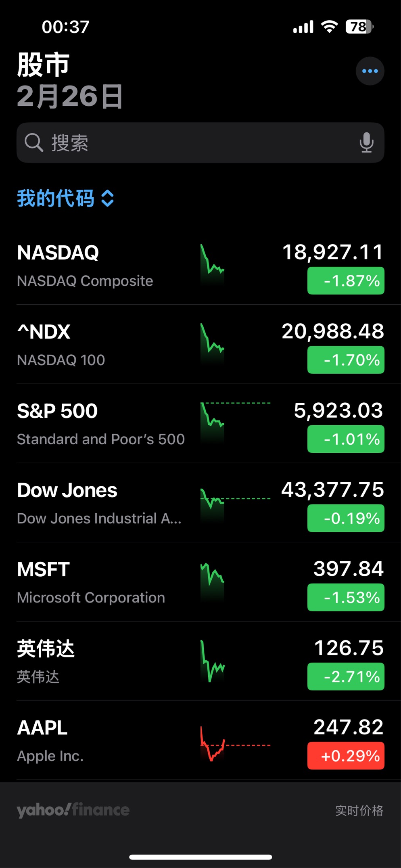Open the S&P 500 index row
Viewport: 401px width, 868px height.
(101, 423)
